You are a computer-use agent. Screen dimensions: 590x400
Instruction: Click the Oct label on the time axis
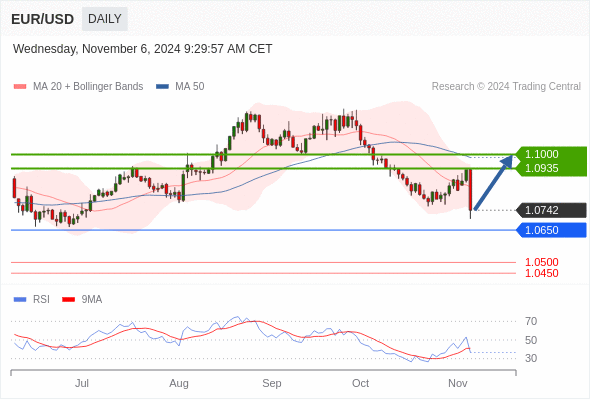(x=360, y=383)
